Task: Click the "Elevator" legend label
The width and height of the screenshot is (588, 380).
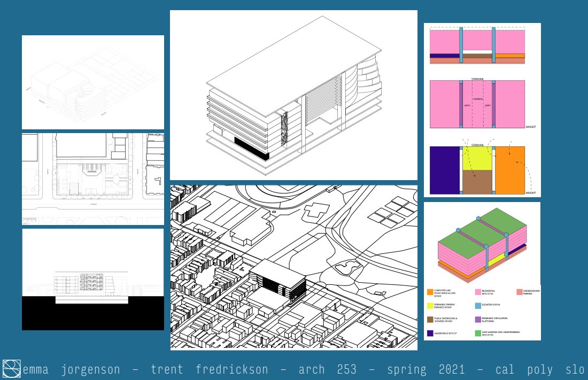Action: click(x=491, y=305)
